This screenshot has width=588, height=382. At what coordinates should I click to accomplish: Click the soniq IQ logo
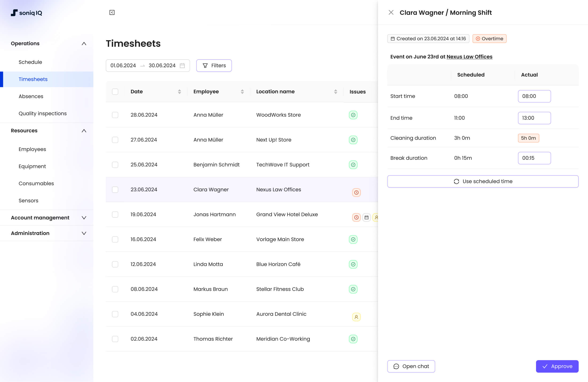(x=26, y=13)
